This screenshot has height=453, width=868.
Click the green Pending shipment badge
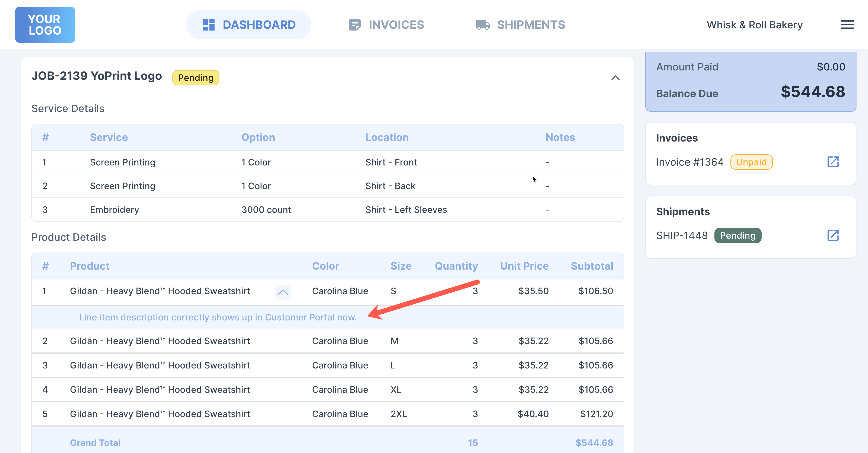[x=737, y=235]
